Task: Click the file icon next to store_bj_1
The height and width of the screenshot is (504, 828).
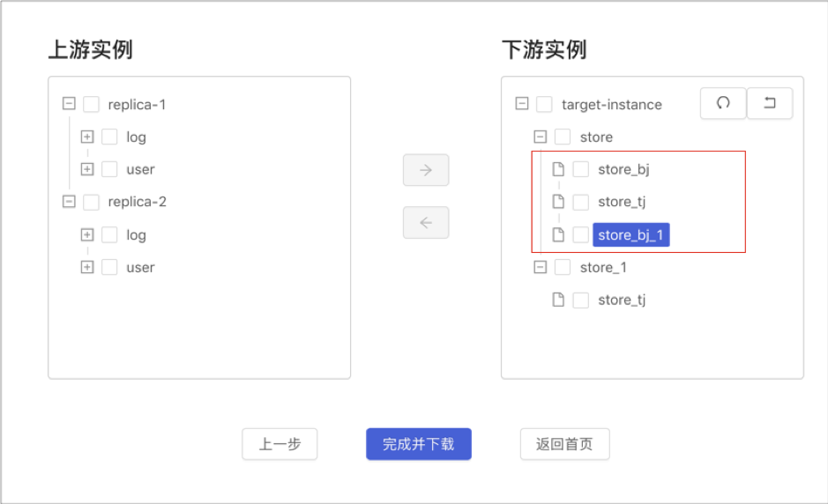Action: 558,235
